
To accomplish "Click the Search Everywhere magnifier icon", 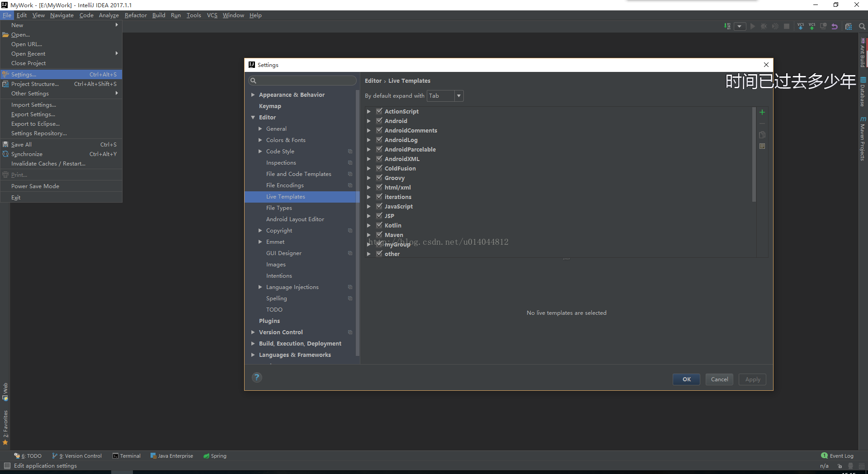I will [x=862, y=26].
